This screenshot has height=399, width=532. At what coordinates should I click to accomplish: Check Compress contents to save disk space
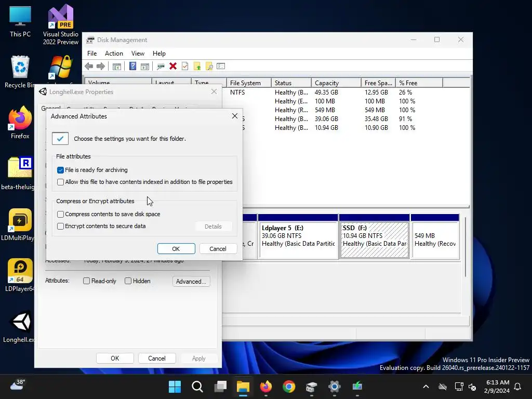(60, 215)
